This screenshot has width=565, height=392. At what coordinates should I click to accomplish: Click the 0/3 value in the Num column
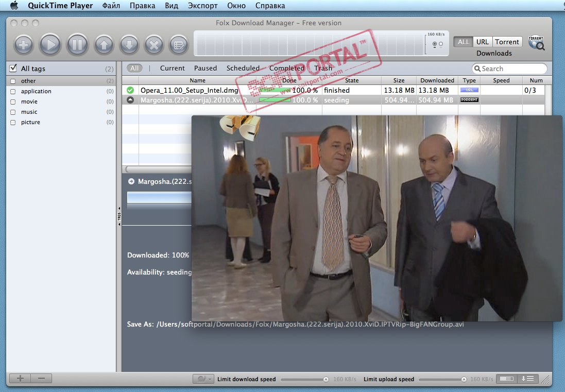point(530,90)
